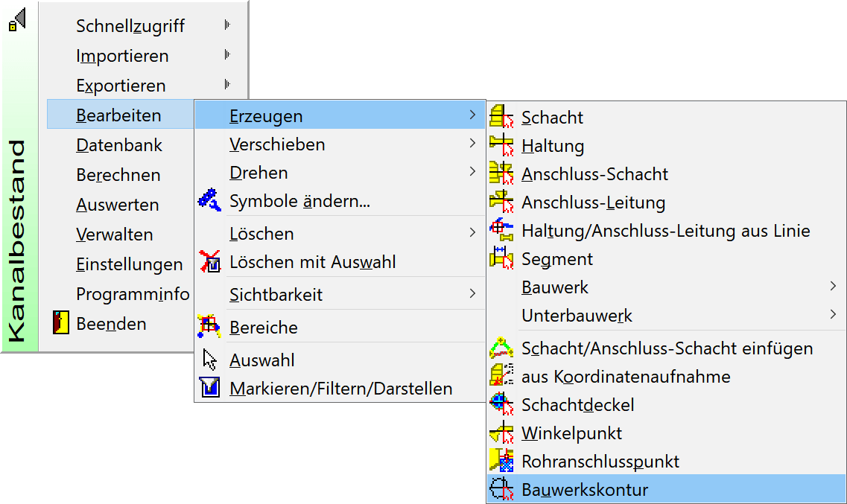Open the Sichtbarkeit submenu arrow
This screenshot has height=504, width=847.
click(472, 294)
